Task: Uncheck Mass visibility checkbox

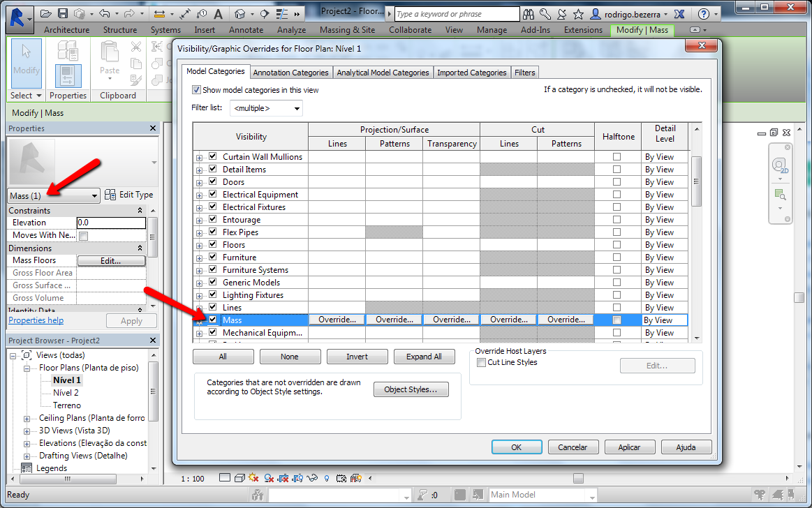Action: pos(213,320)
